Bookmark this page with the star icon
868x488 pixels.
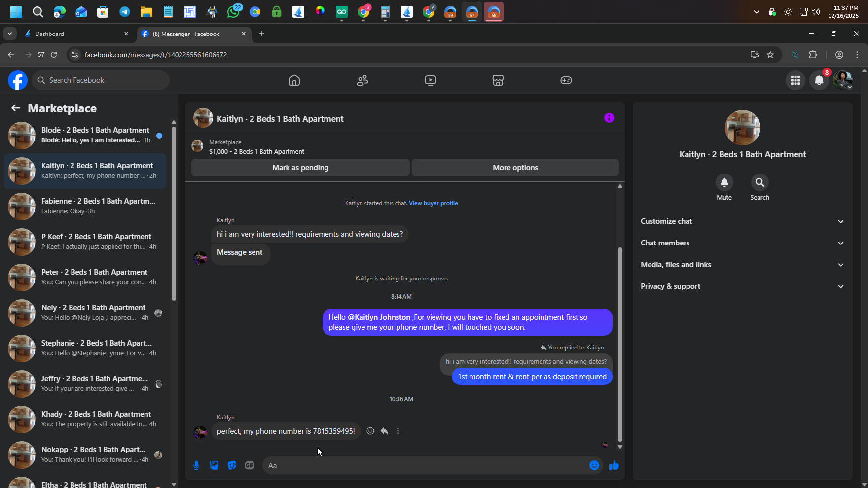pyautogui.click(x=770, y=55)
